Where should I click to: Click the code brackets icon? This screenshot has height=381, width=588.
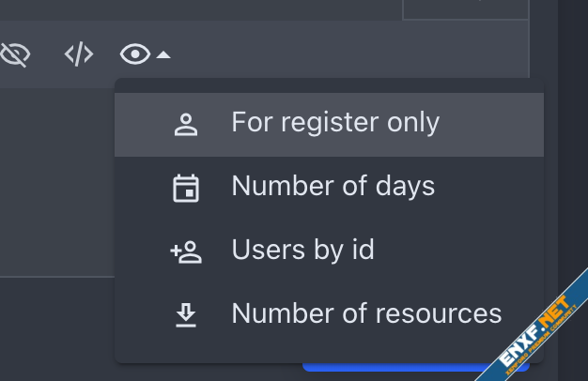[78, 55]
